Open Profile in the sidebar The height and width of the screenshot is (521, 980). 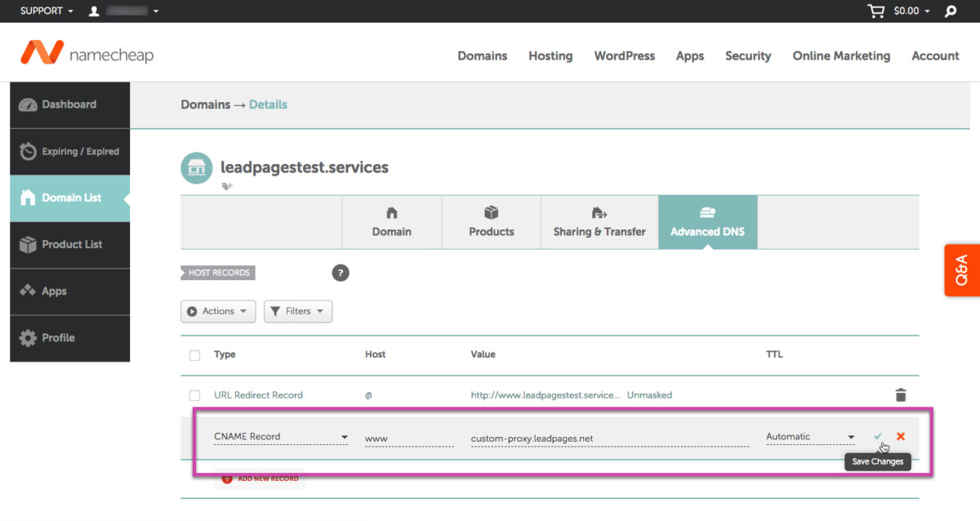pyautogui.click(x=69, y=337)
